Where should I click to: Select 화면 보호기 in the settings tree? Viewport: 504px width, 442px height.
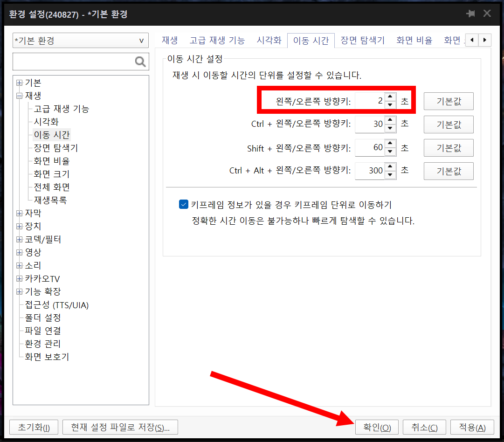(47, 357)
